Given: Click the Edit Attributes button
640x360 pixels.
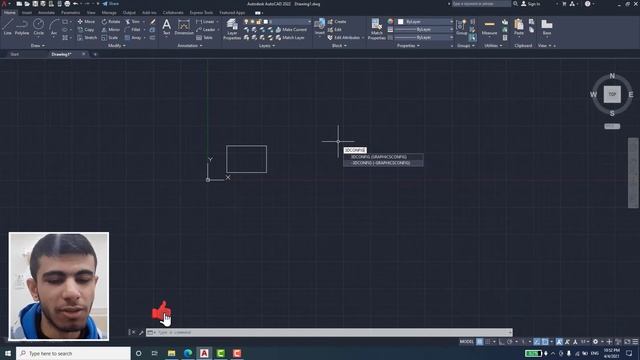Looking at the screenshot, I should click(x=344, y=38).
